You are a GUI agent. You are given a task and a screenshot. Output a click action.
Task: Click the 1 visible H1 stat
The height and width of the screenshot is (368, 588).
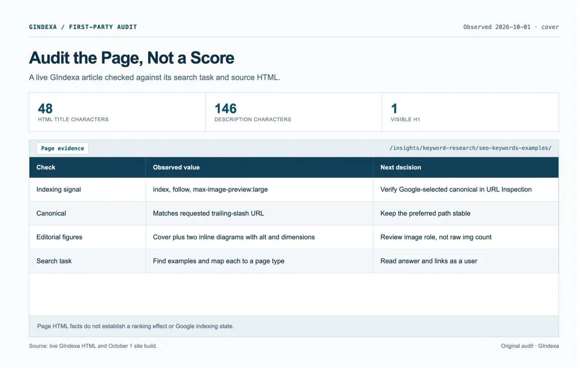[470, 112]
